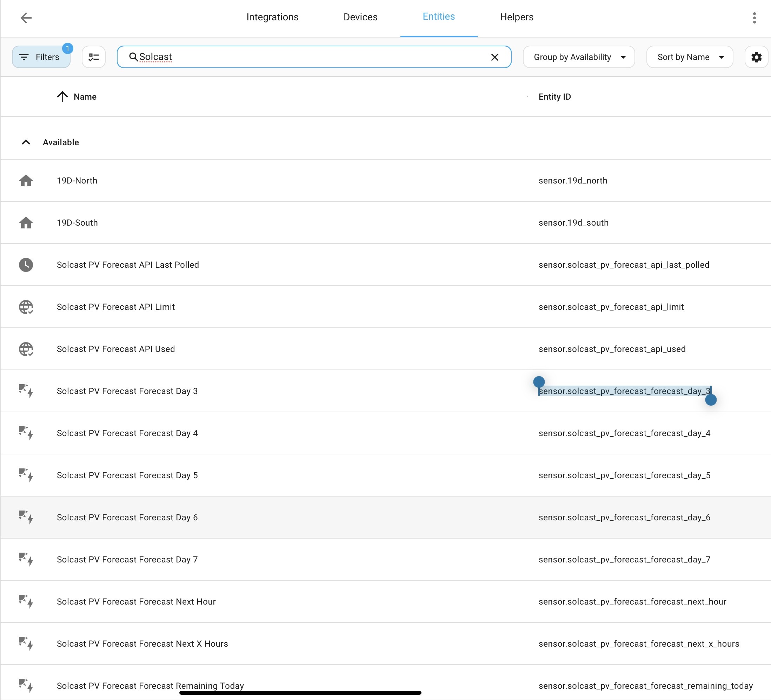Collapse the Available group
Screen dimensions: 771x700
tap(26, 142)
